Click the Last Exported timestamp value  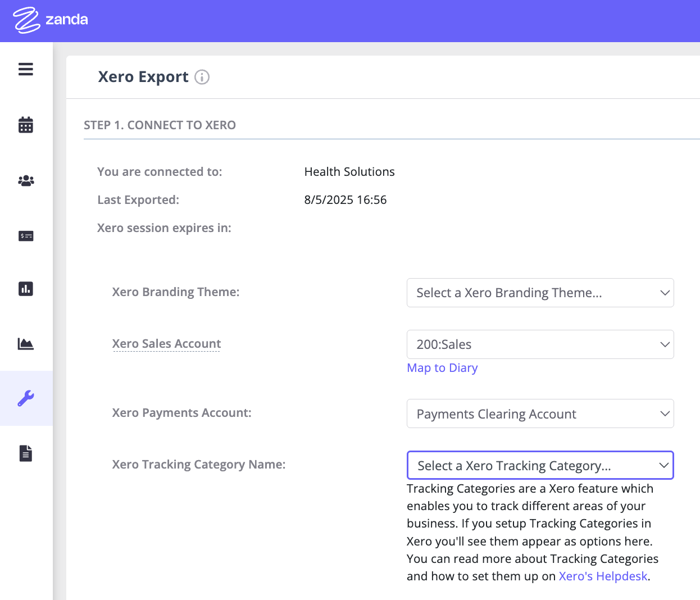coord(345,200)
